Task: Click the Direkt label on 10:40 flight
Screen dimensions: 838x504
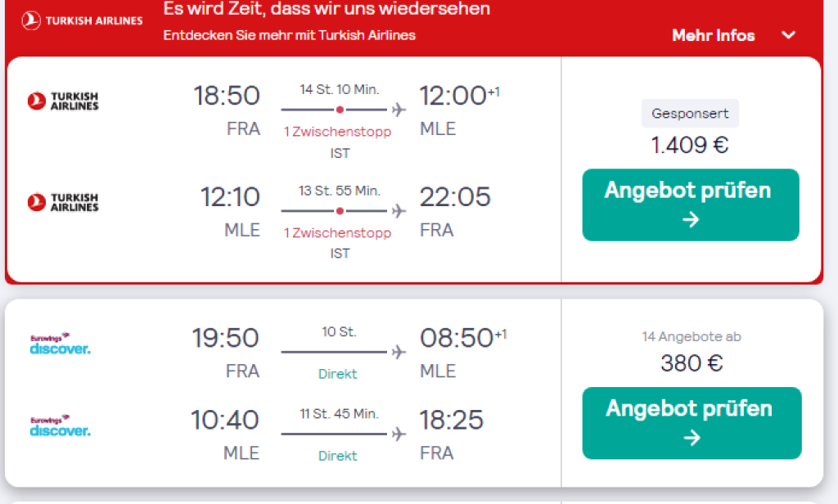Action: point(337,456)
